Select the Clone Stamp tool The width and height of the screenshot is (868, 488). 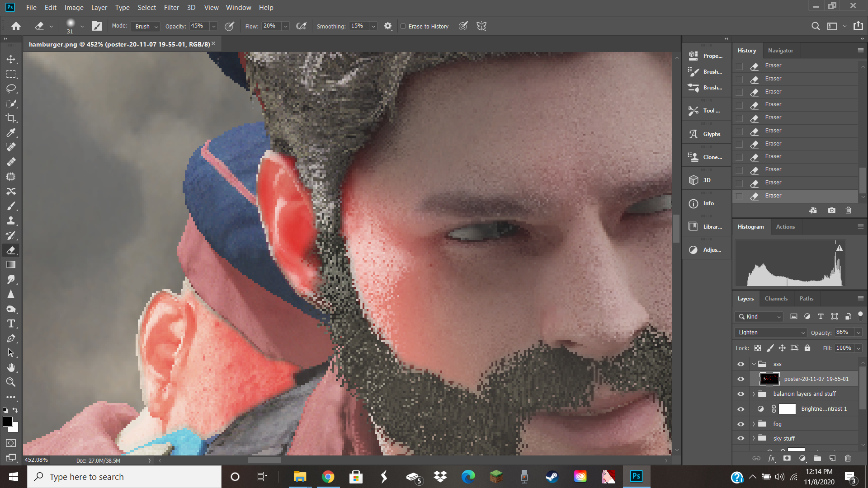click(11, 221)
